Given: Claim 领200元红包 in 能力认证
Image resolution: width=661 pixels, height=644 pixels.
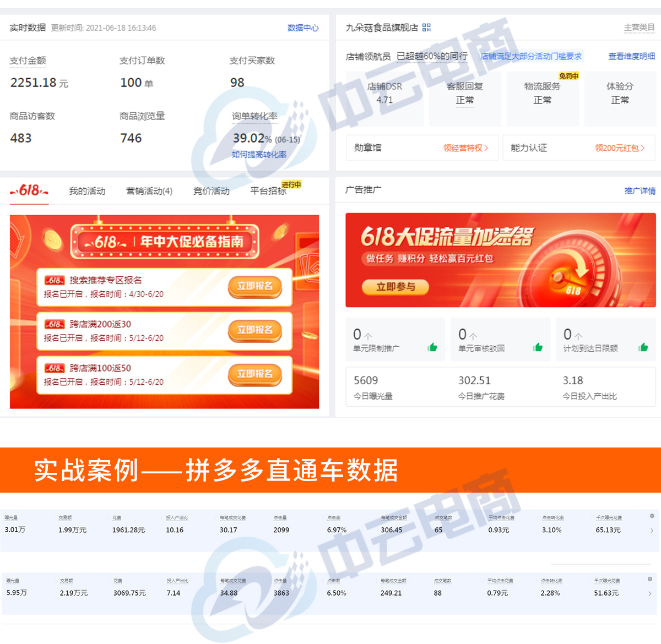Looking at the screenshot, I should pyautogui.click(x=620, y=148).
